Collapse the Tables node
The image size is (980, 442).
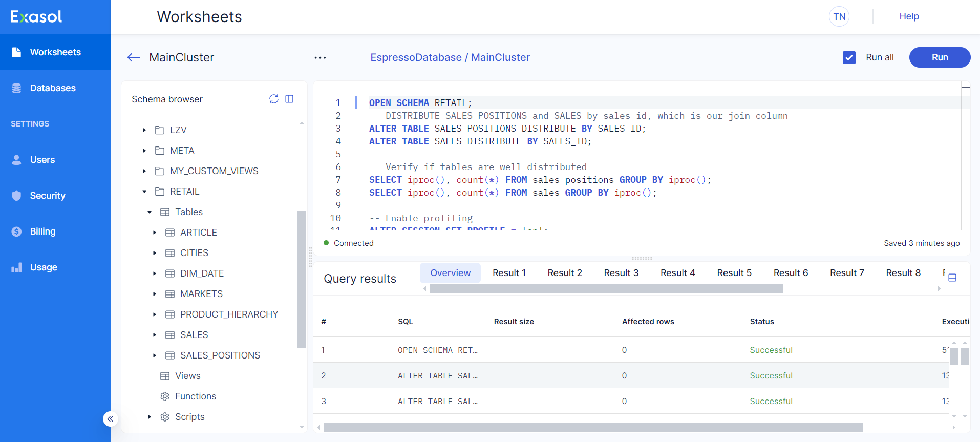point(150,212)
